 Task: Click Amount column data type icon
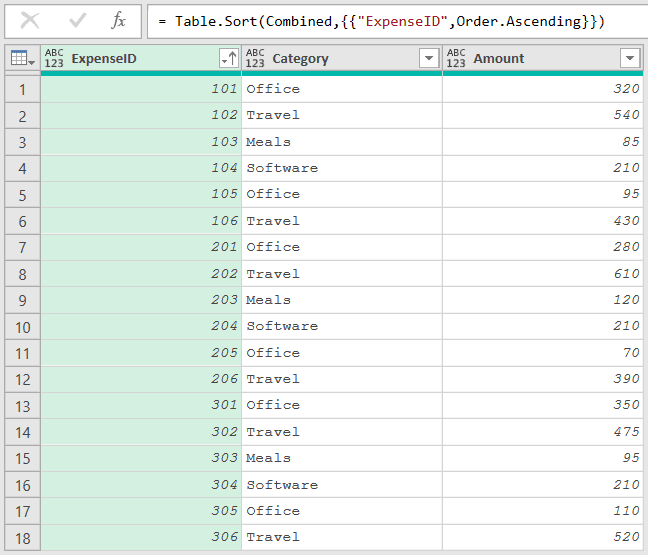pos(456,58)
